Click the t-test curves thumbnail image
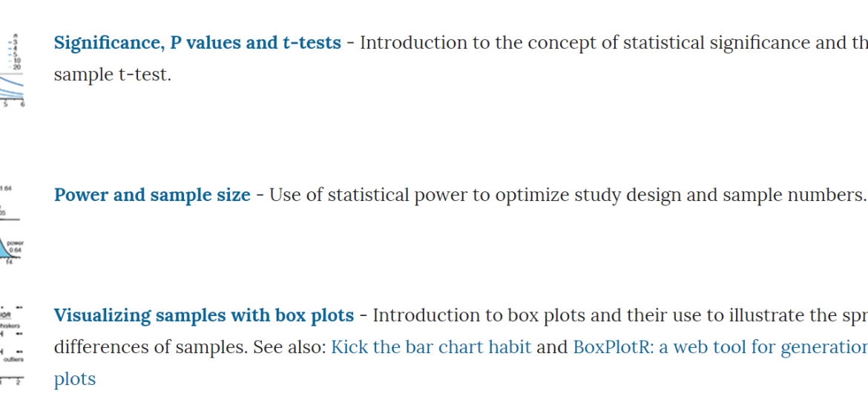 point(12,70)
